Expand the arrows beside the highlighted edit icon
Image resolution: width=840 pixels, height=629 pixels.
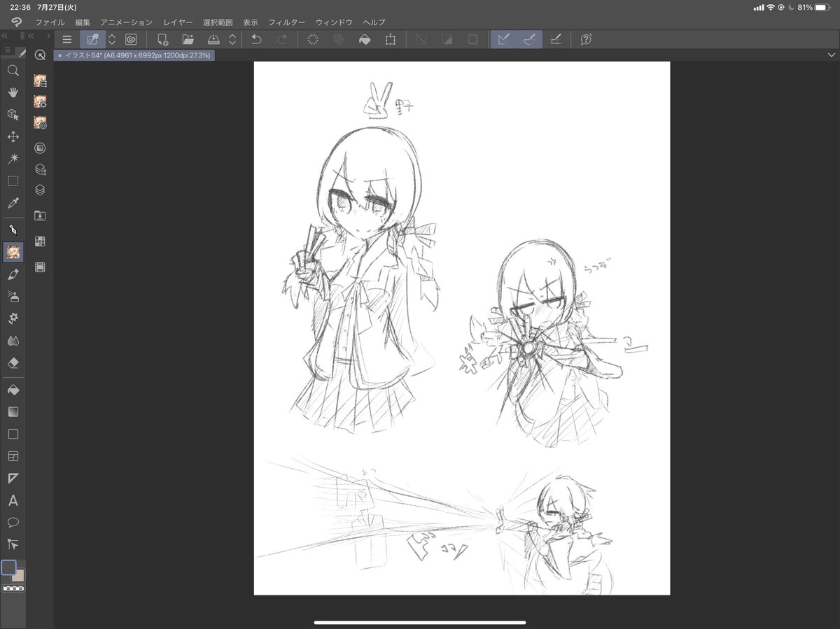(x=111, y=39)
